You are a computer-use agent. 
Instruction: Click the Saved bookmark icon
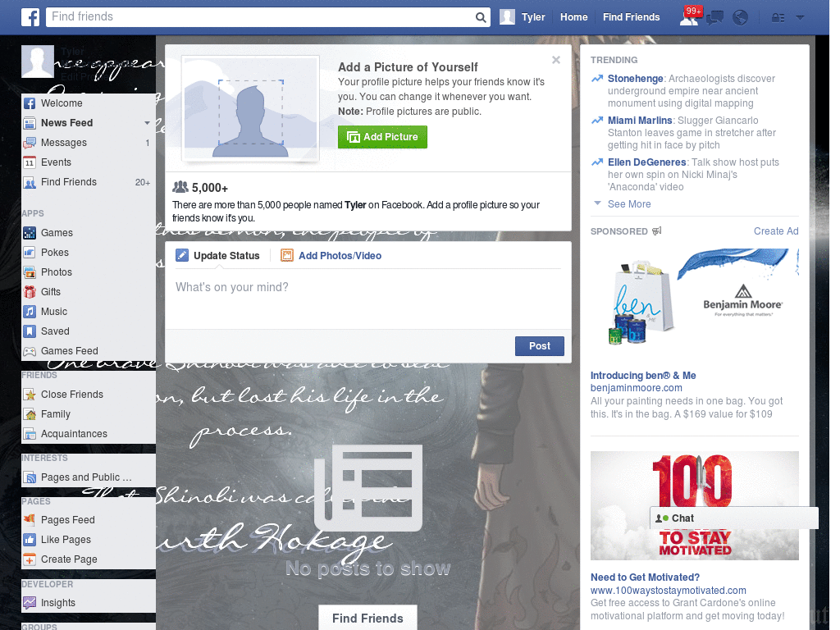point(30,331)
